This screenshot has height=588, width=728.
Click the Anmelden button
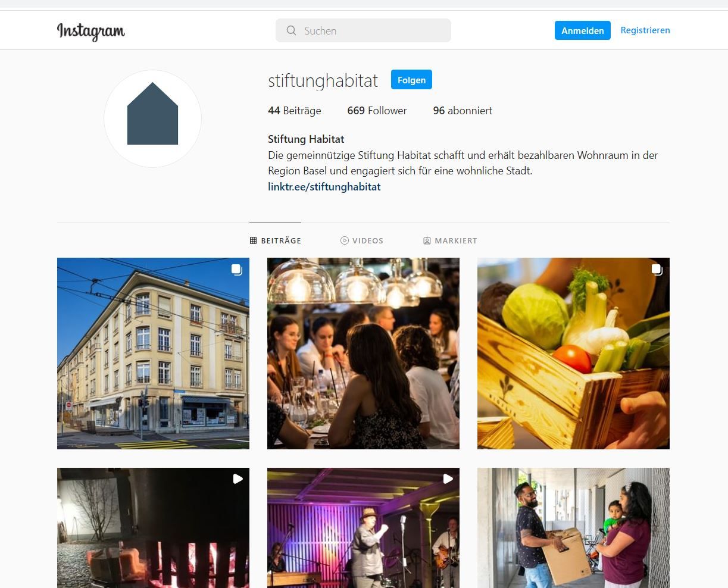pyautogui.click(x=583, y=30)
